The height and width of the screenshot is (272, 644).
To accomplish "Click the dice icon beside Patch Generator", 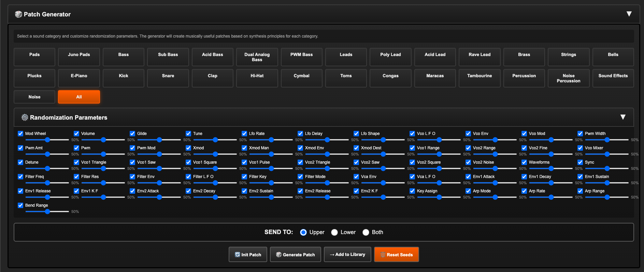I will (x=18, y=14).
